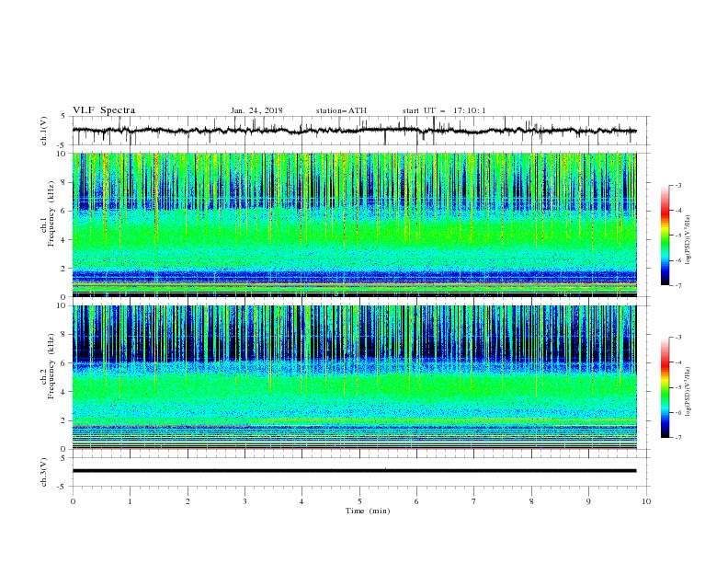The height and width of the screenshot is (563, 728).
Task: Click the "-6" tick on ch.2 color bar
Action: tap(678, 412)
